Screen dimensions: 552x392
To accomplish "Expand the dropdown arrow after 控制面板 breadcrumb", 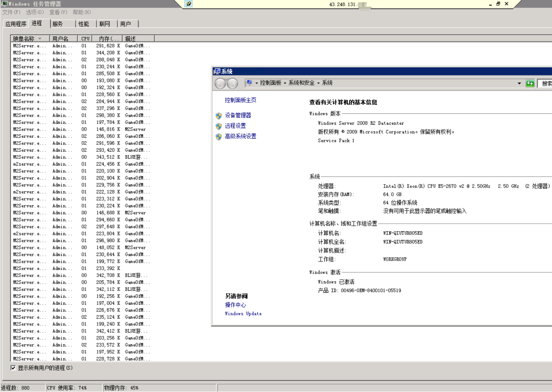I will coord(285,83).
